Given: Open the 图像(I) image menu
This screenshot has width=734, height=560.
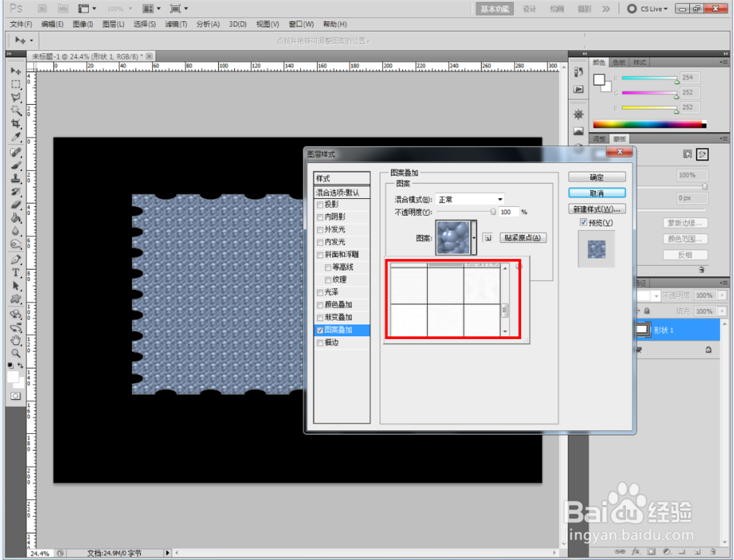Looking at the screenshot, I should [x=83, y=24].
